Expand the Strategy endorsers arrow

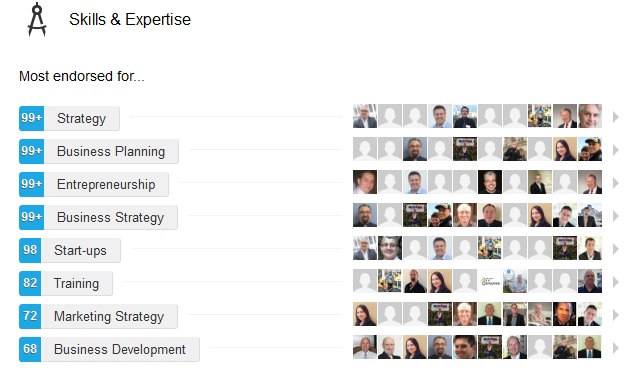[x=615, y=117]
